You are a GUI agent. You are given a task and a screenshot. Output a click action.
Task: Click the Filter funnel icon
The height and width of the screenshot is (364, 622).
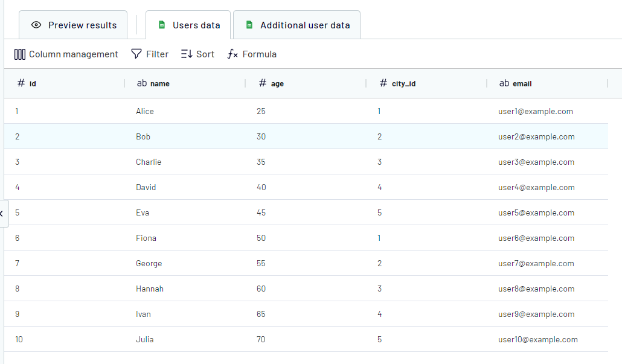tap(136, 54)
